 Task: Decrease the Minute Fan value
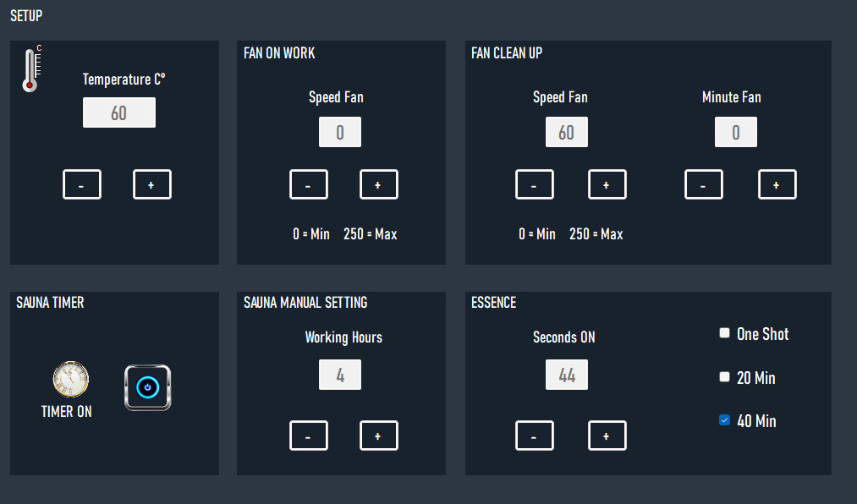coord(704,184)
